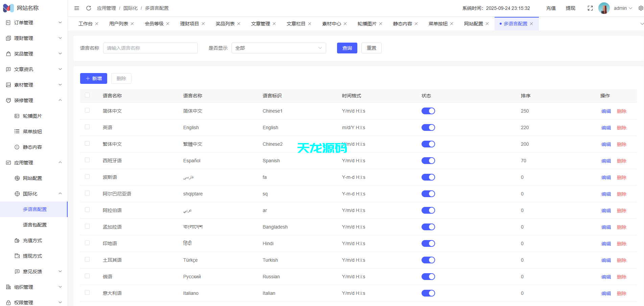644x306 pixels.
Task: Check the select-all checkbox in table header
Action: click(87, 95)
